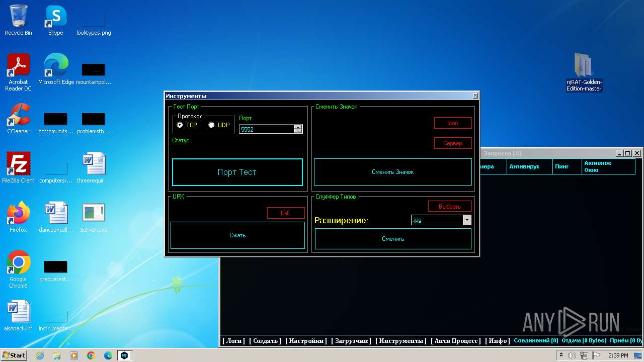
Task: Open Windows Explorer taskbar icon
Action: (x=57, y=355)
